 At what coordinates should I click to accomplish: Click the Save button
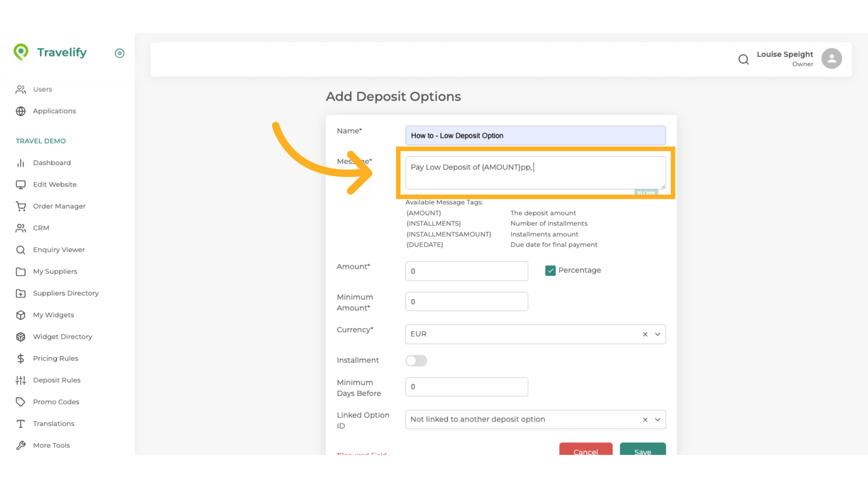642,452
